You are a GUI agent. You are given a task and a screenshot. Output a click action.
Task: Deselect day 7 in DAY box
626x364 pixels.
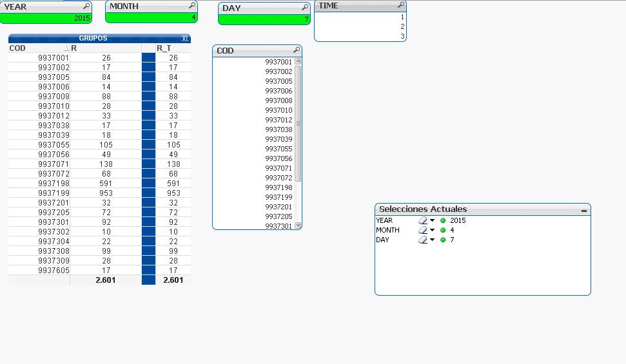pyautogui.click(x=264, y=19)
